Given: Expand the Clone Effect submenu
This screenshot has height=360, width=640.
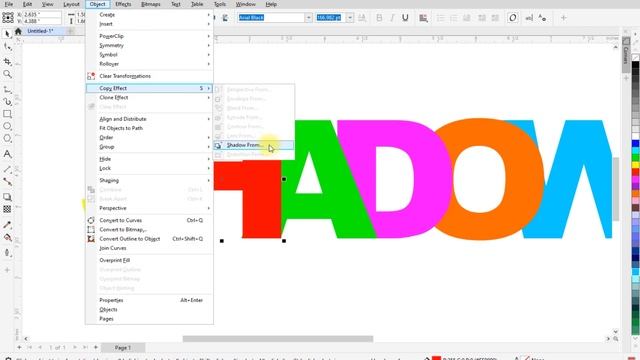Looking at the screenshot, I should point(149,98).
